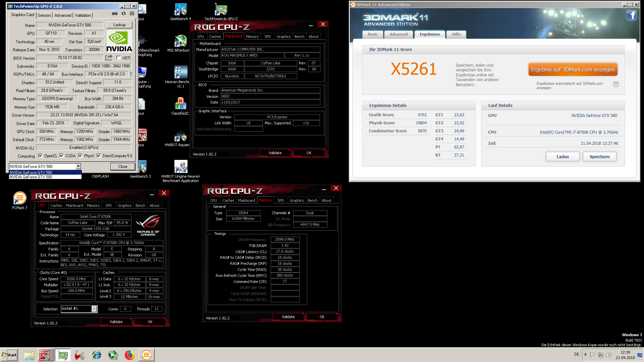
Task: Click the Action Center flag tray icon
Action: pyautogui.click(x=593, y=355)
